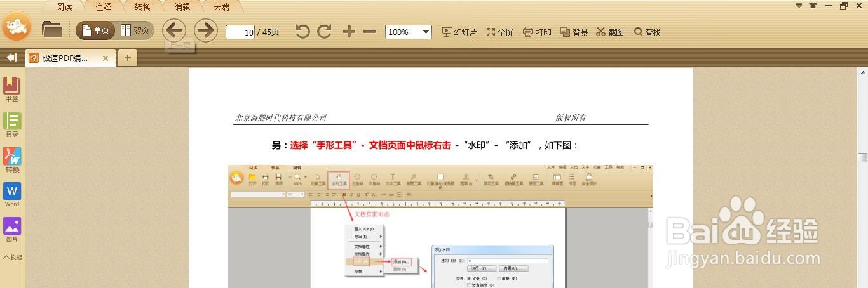This screenshot has width=868, height=288.
Task: Open the 云端 tab
Action: pyautogui.click(x=221, y=7)
